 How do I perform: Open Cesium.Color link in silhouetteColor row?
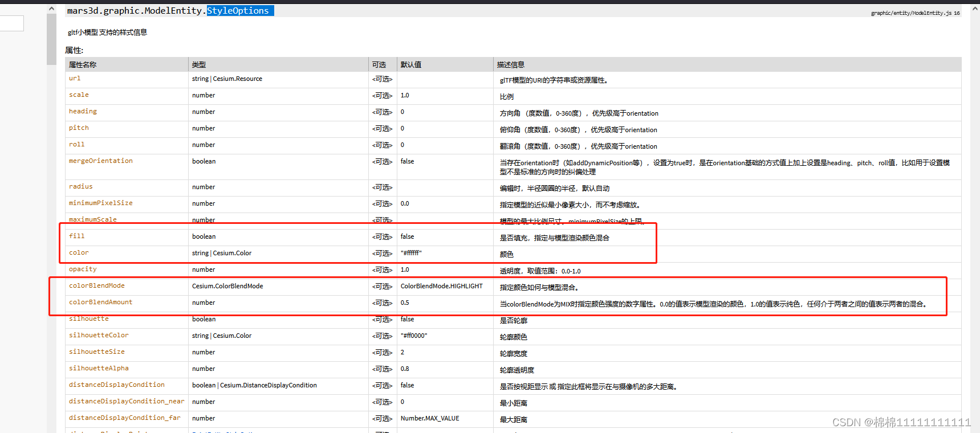(x=232, y=336)
